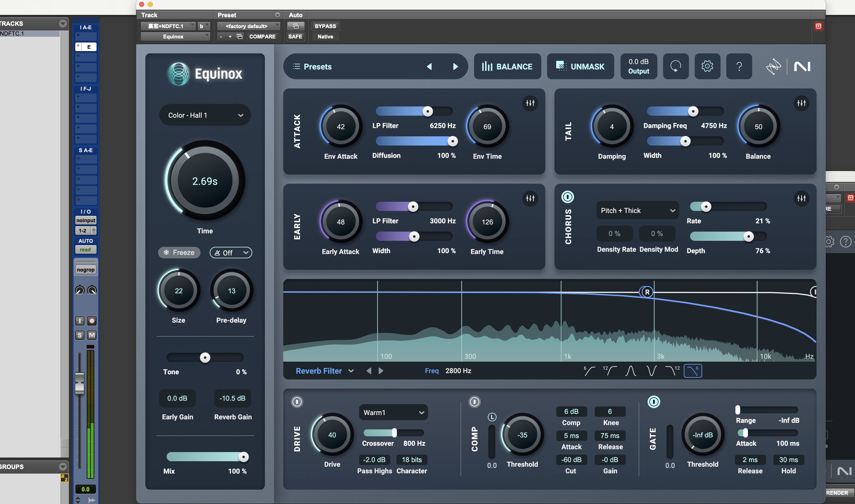
Task: Click the undo history loop icon
Action: point(675,66)
